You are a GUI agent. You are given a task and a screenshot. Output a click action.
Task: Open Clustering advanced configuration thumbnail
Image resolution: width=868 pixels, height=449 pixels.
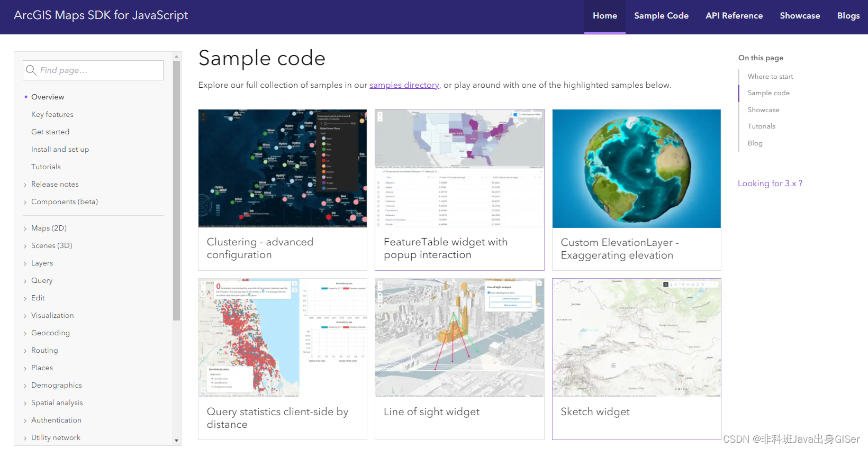[x=283, y=169]
